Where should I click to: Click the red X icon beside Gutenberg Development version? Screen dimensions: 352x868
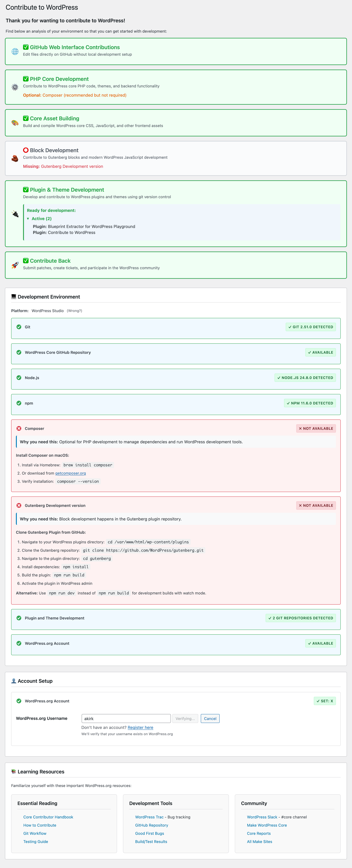(19, 505)
